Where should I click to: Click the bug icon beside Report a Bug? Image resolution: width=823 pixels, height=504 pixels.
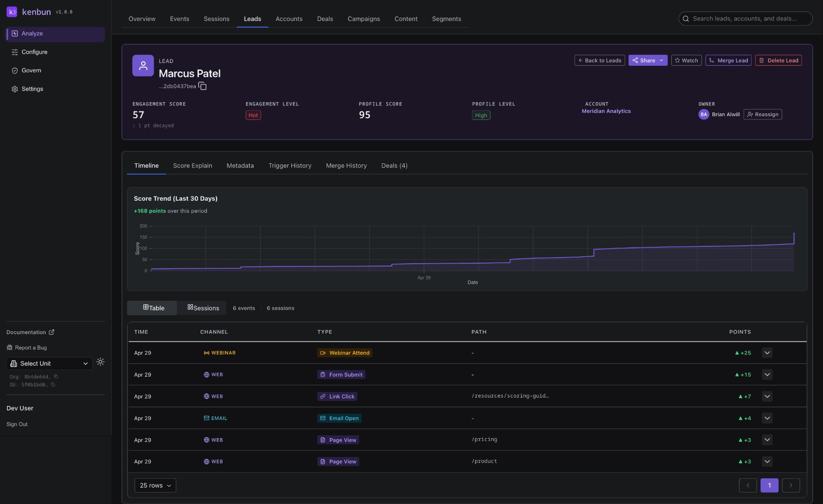tap(9, 348)
